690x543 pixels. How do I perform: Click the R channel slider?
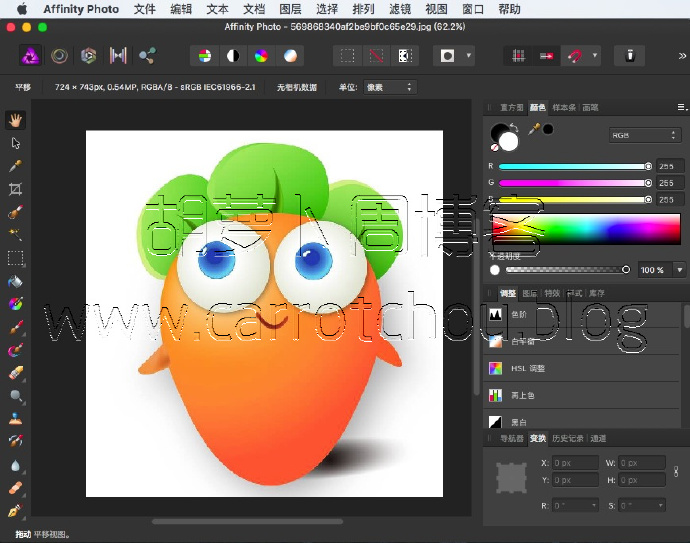click(x=575, y=166)
